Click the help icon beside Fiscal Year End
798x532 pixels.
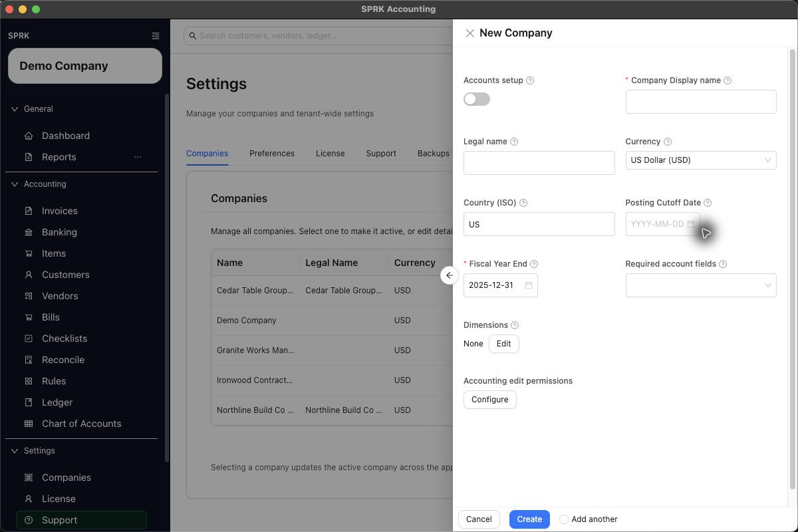coord(534,264)
